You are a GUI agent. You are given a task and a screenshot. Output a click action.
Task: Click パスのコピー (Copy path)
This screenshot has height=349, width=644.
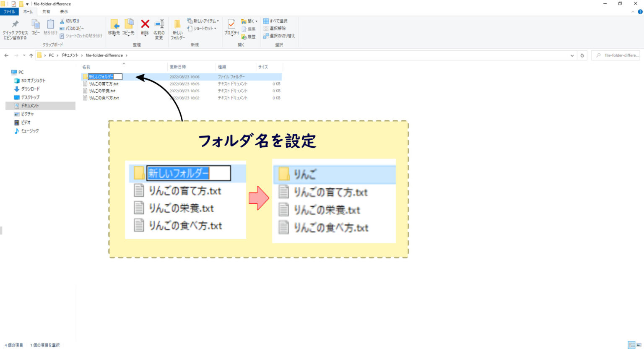(72, 29)
